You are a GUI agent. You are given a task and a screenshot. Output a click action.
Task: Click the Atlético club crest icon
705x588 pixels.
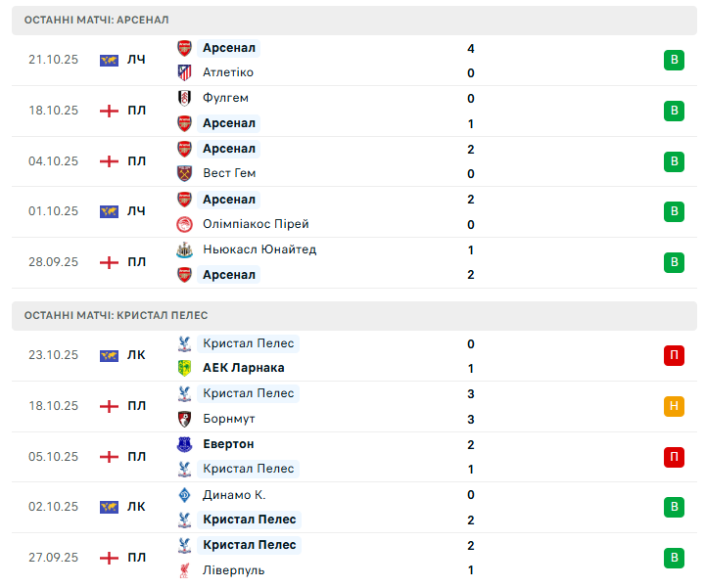[x=184, y=72]
